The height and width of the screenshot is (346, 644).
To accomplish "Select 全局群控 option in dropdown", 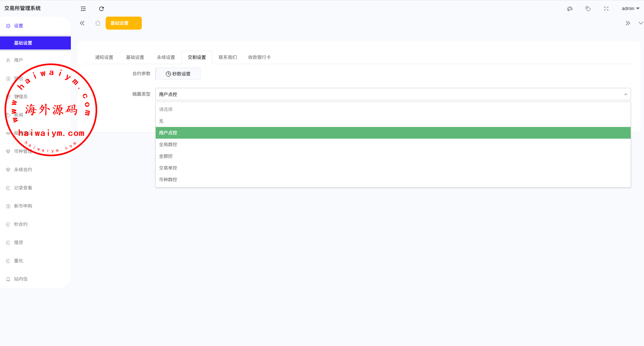I will tap(168, 145).
